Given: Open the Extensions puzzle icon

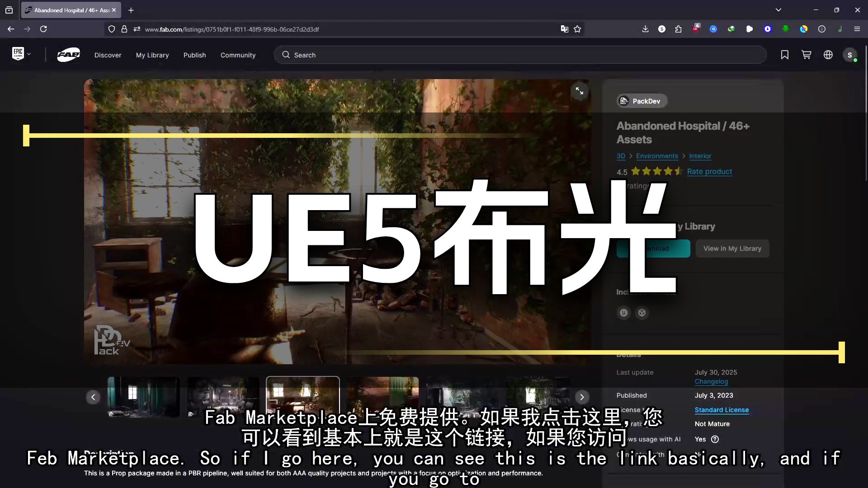Looking at the screenshot, I should point(678,29).
